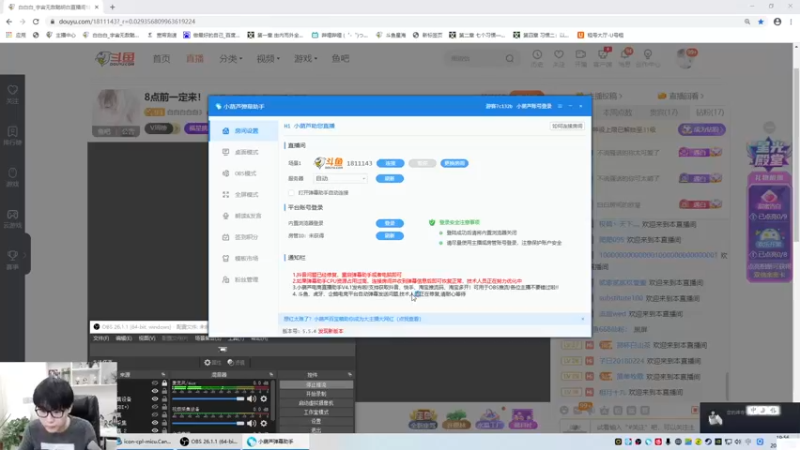Adjust the video capture device volume slider

tap(208, 423)
